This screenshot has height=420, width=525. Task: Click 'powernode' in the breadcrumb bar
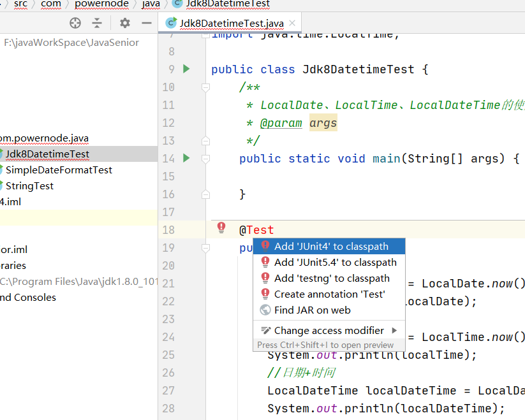coord(101,4)
